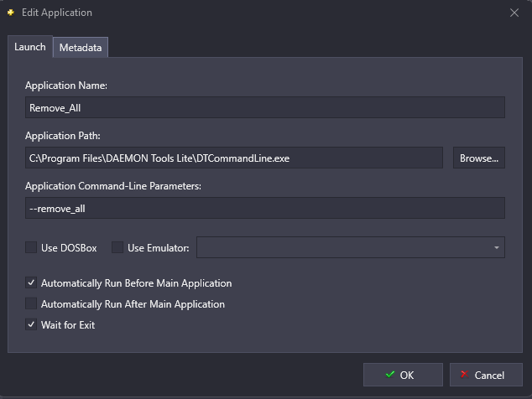Focus the Application Path text field

click(234, 158)
